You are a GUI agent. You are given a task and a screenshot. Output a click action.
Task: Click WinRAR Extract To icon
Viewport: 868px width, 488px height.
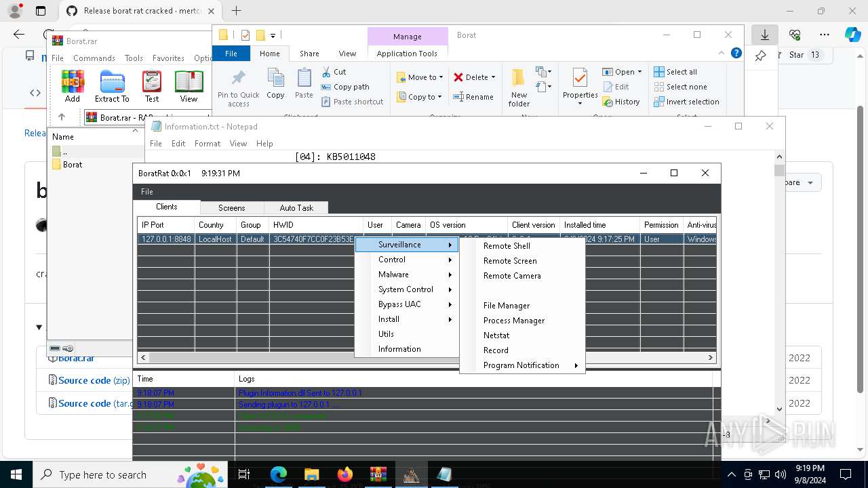[112, 86]
